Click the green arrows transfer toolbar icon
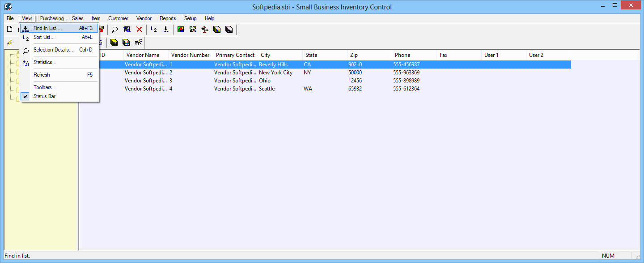This screenshot has width=644, height=263. [193, 30]
